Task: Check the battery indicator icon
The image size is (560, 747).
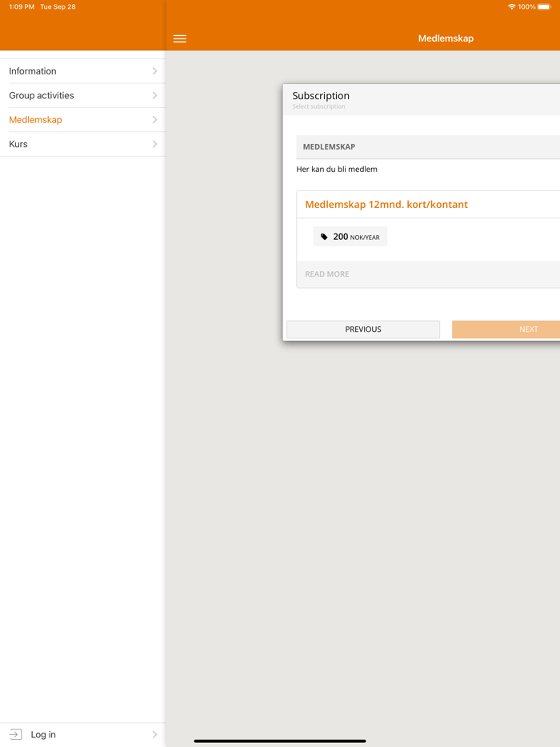Action: coord(544,6)
